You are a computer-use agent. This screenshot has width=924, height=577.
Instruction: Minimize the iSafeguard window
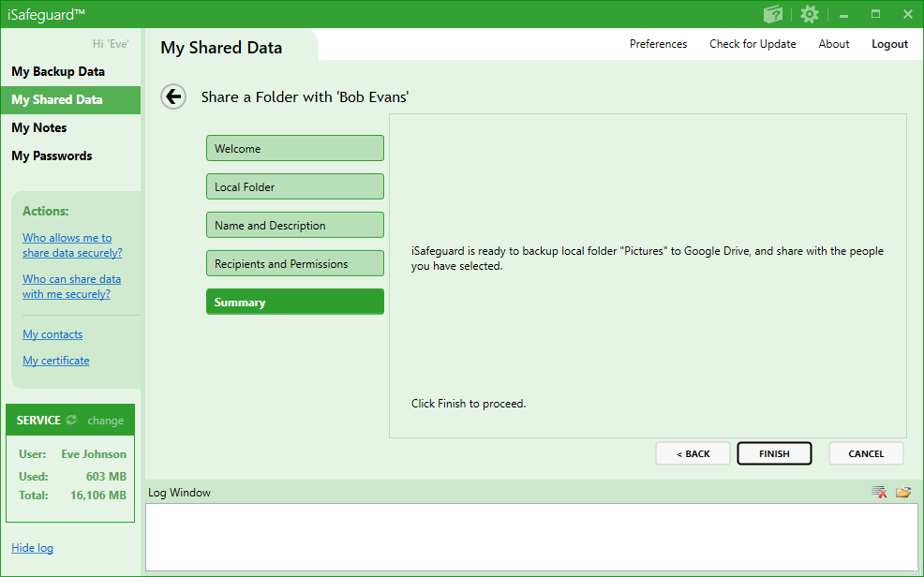843,14
